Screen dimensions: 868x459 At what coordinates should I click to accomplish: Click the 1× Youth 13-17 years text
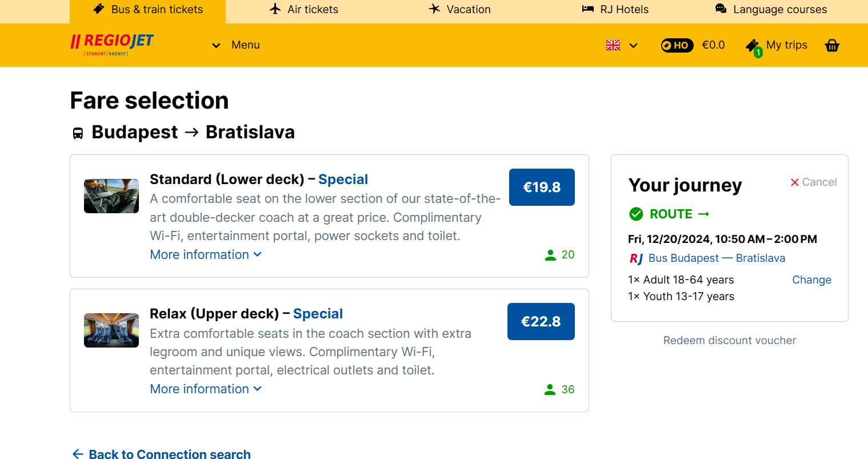681,297
